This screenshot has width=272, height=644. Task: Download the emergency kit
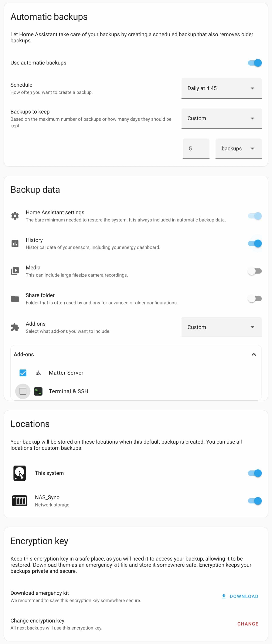[x=240, y=596]
